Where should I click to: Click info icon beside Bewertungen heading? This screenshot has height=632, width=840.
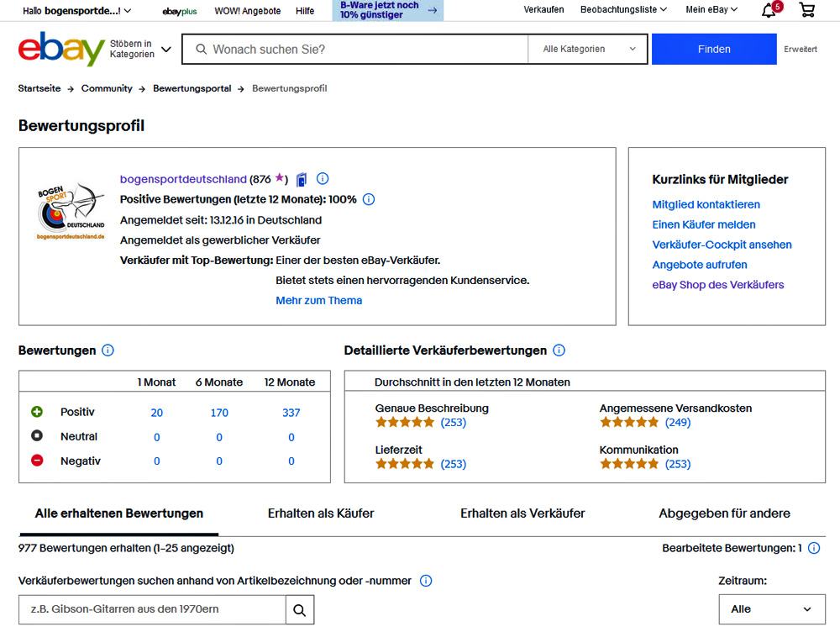(108, 350)
